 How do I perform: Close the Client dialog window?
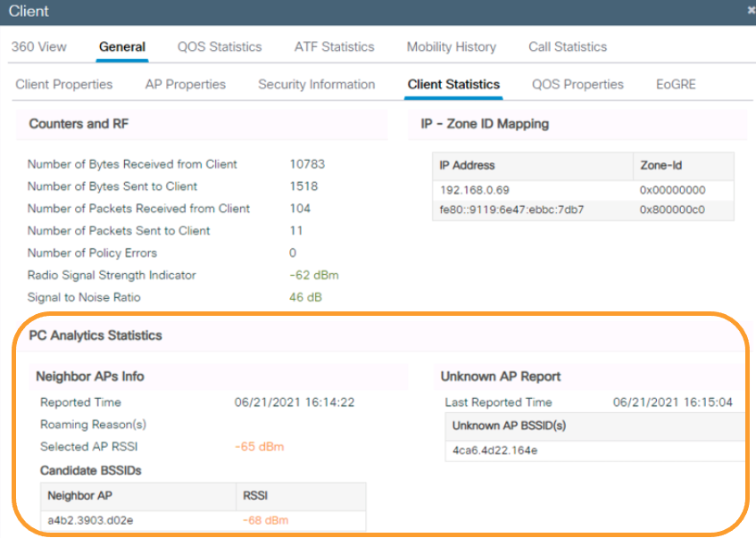point(747,11)
